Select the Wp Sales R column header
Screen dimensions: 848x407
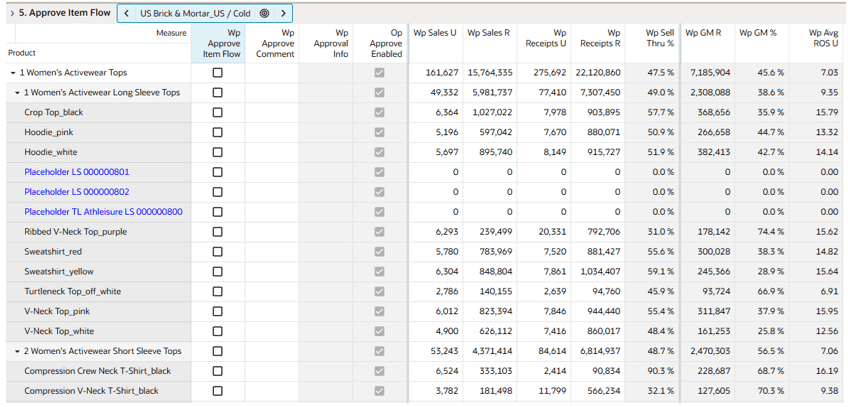pyautogui.click(x=489, y=43)
